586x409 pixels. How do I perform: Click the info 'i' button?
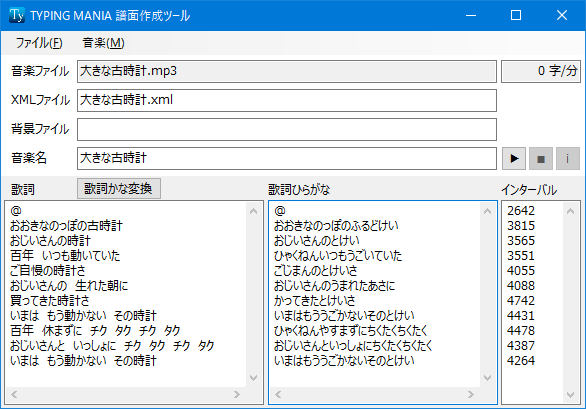(x=568, y=159)
